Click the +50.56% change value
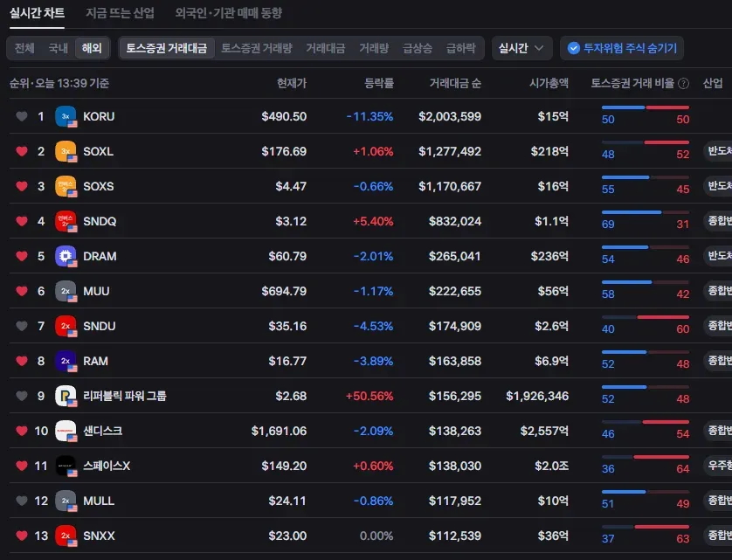The height and width of the screenshot is (560, 732). coord(369,396)
